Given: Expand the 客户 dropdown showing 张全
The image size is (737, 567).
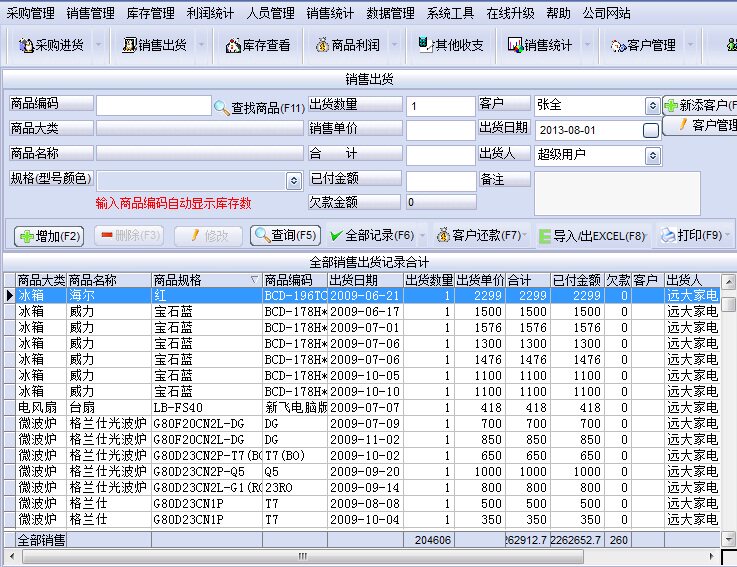Looking at the screenshot, I should pos(653,105).
